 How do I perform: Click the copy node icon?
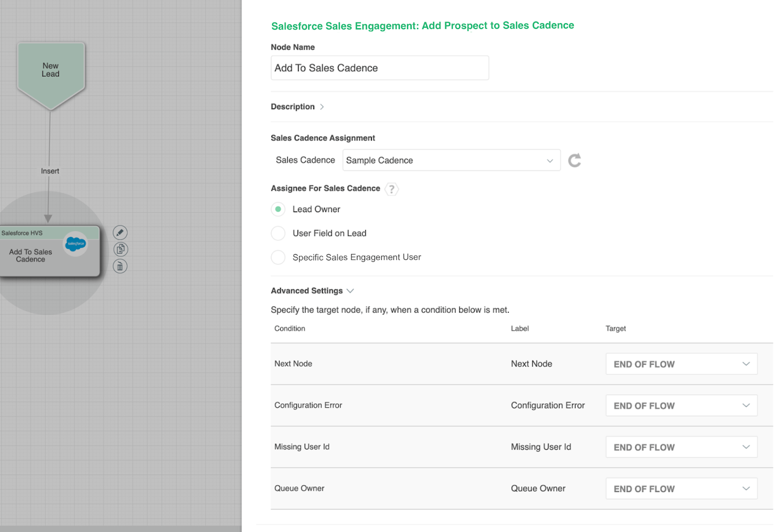[120, 249]
